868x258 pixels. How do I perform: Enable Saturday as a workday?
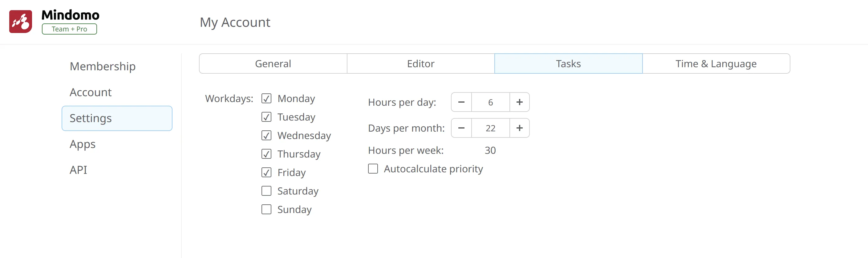[266, 191]
